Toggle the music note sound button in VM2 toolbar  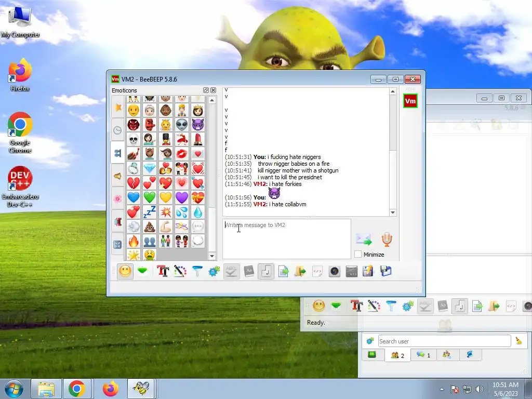click(266, 271)
